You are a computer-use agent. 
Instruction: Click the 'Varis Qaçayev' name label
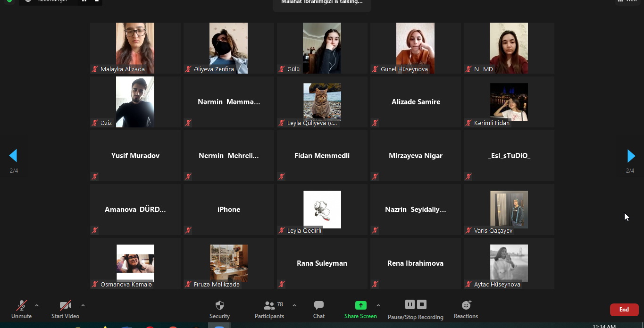(x=493, y=230)
